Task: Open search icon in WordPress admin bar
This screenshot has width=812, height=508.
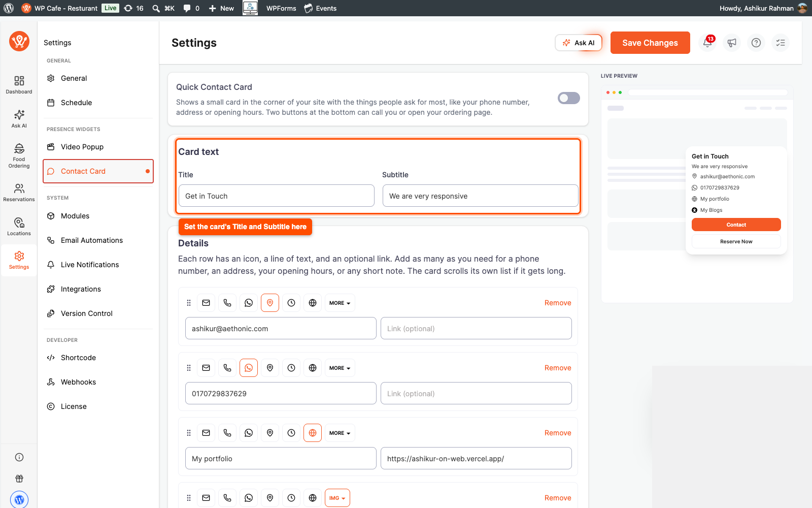Action: tap(156, 8)
